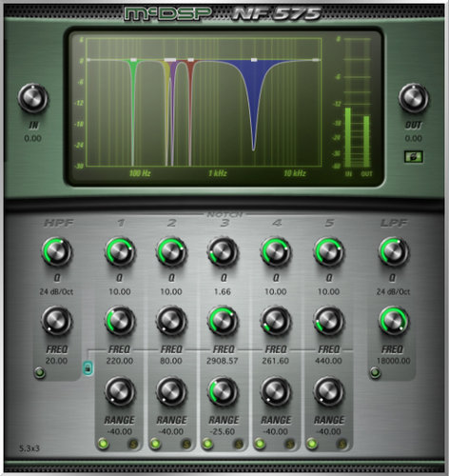Screen dimensions: 449x476
Task: Click Notch 5 RANGE knob
Action: pos(328,391)
